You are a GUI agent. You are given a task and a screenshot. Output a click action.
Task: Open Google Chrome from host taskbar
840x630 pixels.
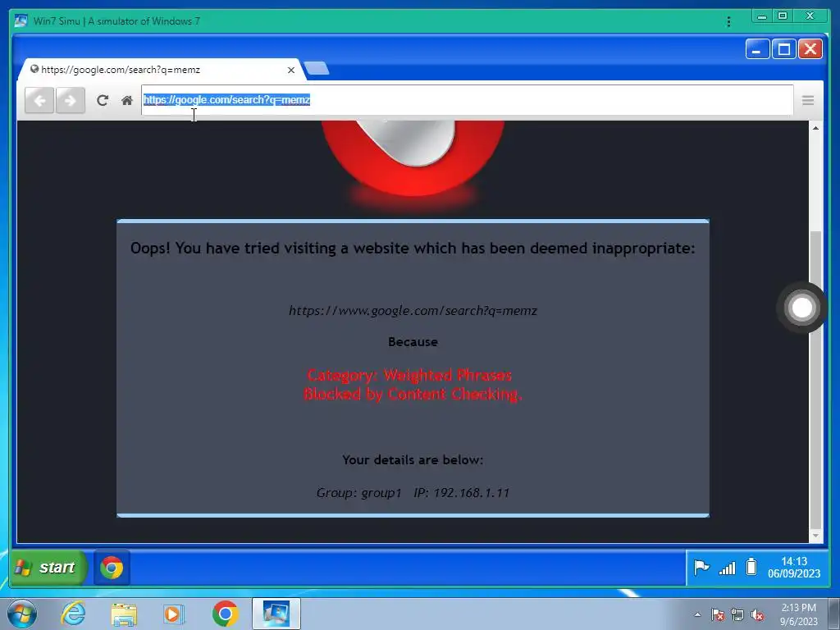[x=225, y=614]
